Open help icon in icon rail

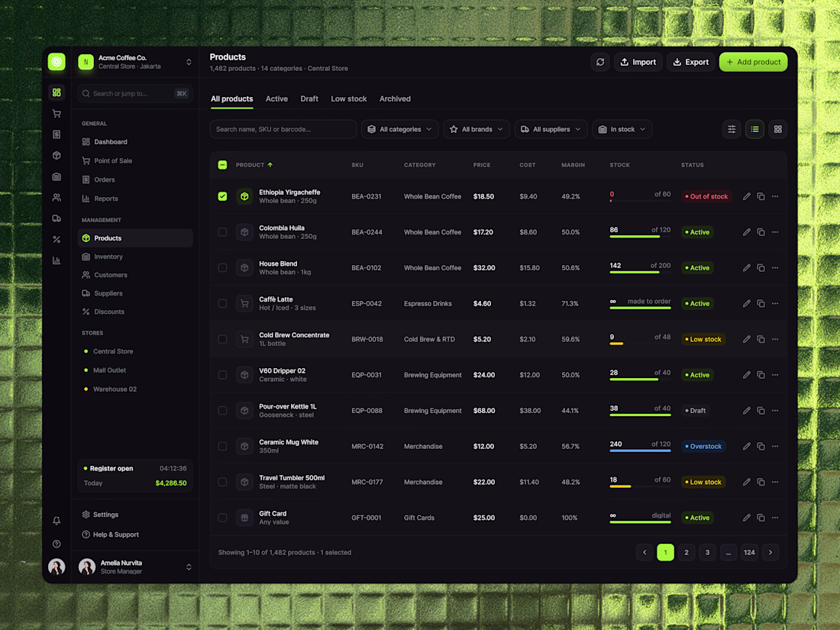tap(57, 544)
